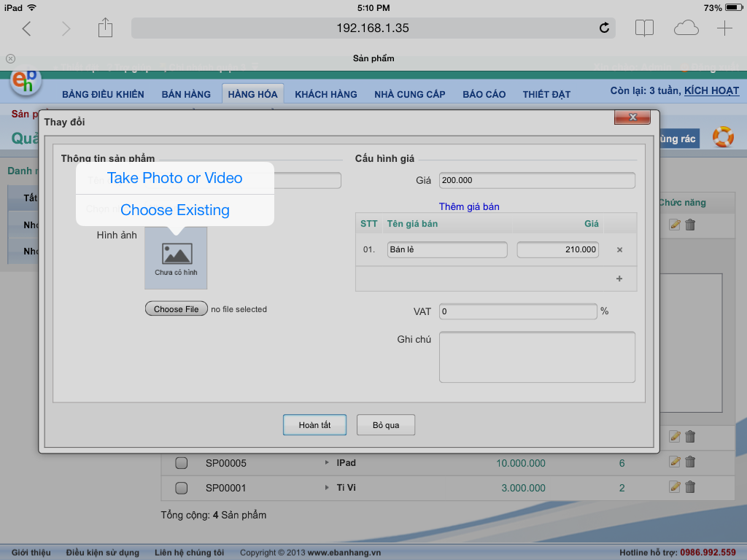Click the Thêm giá bán link
The height and width of the screenshot is (560, 747).
[x=469, y=206]
